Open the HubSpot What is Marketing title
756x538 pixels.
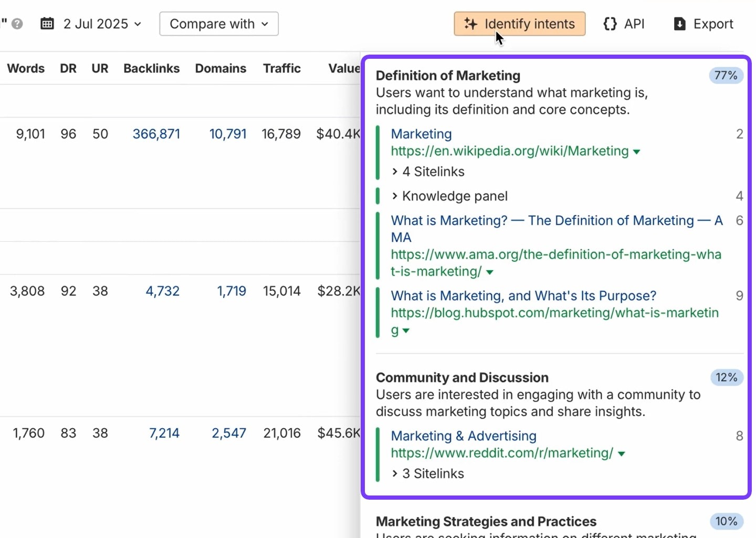[523, 296]
